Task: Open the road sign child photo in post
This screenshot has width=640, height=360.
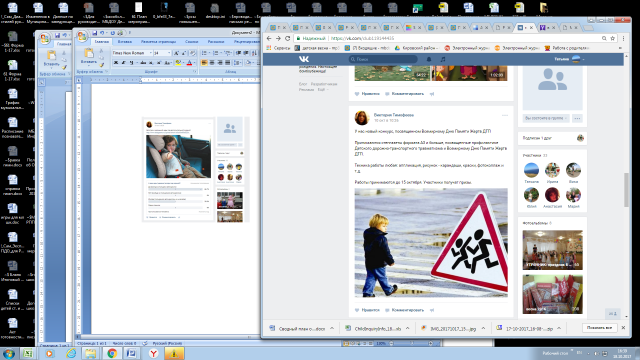Action: (x=431, y=242)
